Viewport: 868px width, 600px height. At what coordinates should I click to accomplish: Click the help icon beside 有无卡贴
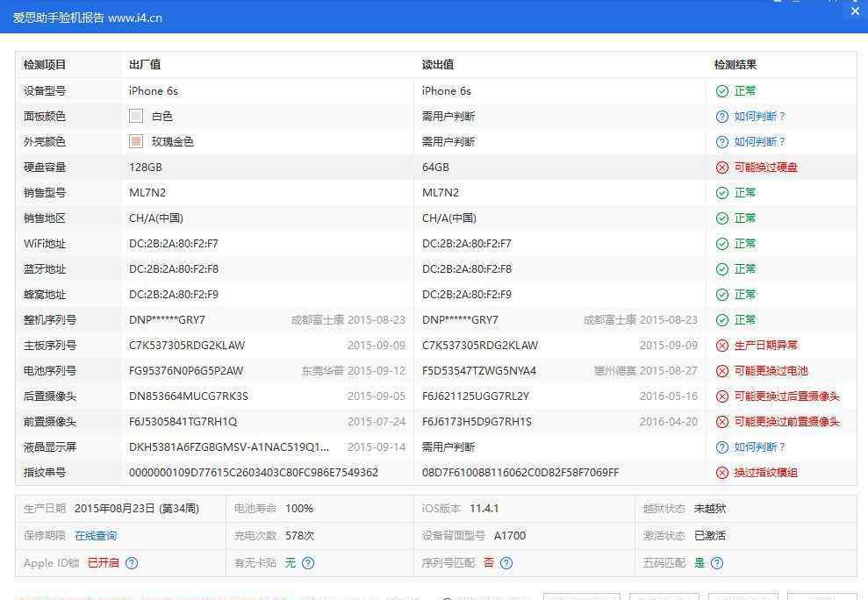coord(308,563)
